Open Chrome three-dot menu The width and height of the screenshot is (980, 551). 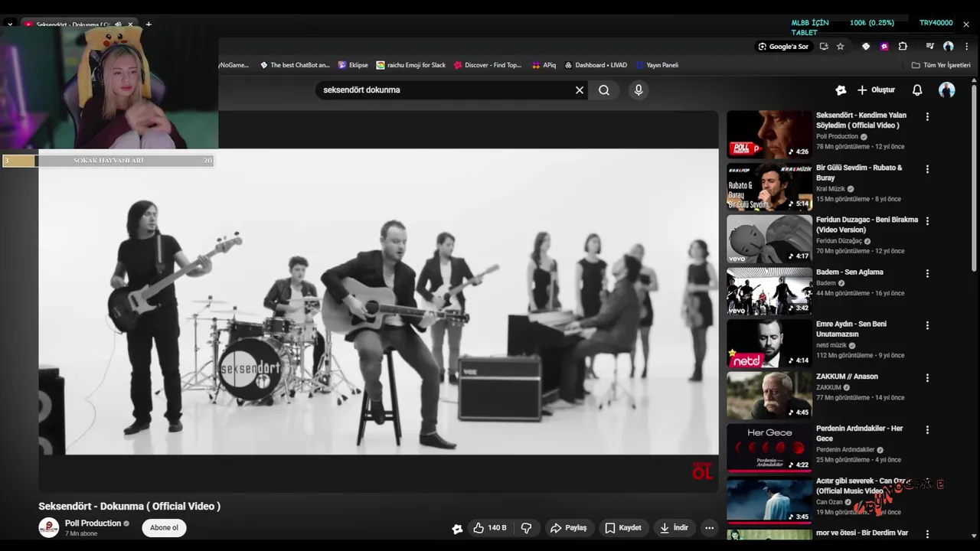point(966,47)
